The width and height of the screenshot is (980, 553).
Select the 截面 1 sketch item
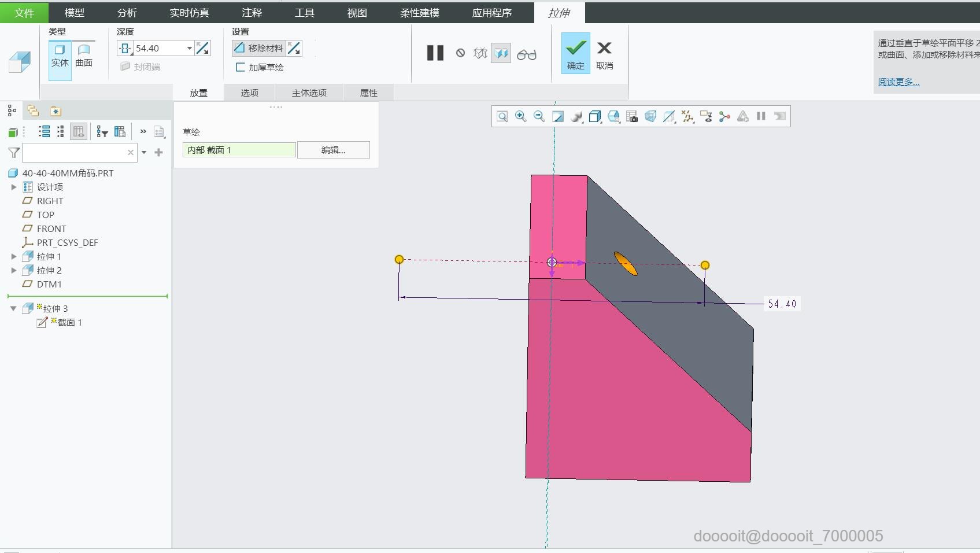tap(60, 322)
